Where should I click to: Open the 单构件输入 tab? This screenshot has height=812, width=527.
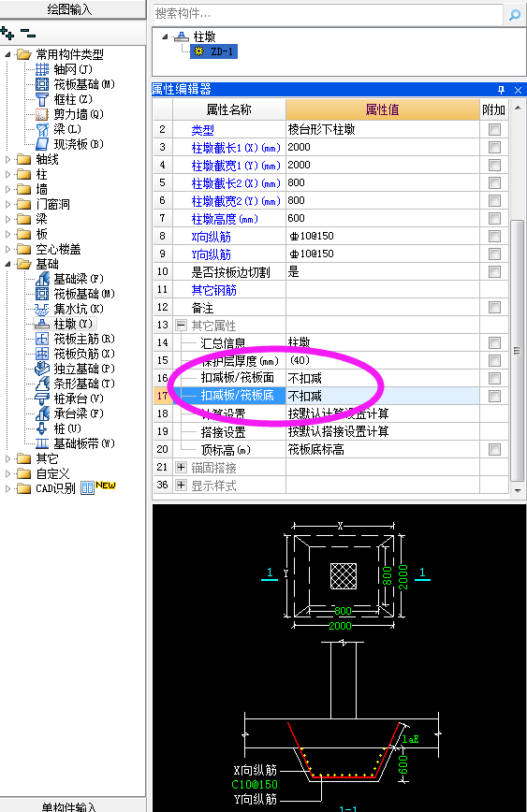pos(73,805)
